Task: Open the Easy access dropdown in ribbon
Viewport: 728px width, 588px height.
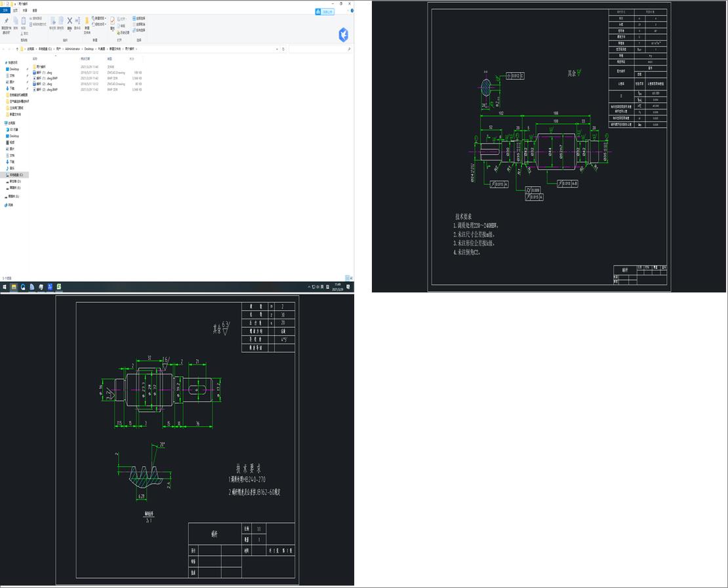Action: click(99, 24)
